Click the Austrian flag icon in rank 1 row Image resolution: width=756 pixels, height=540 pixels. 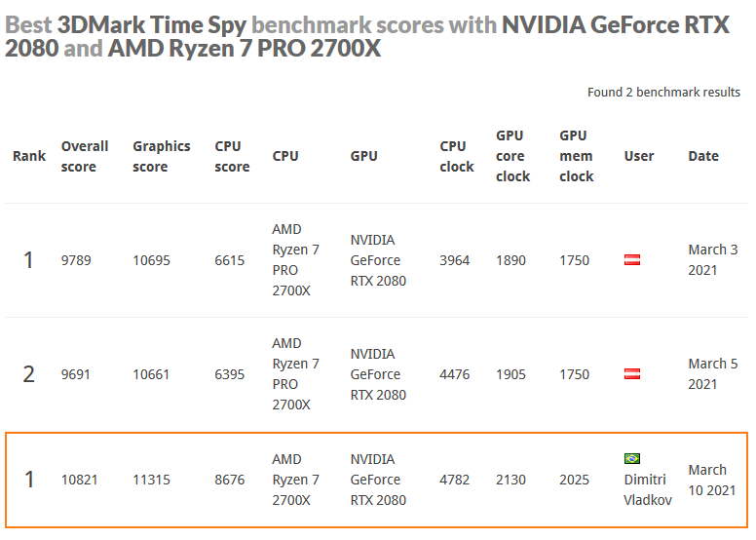point(632,260)
